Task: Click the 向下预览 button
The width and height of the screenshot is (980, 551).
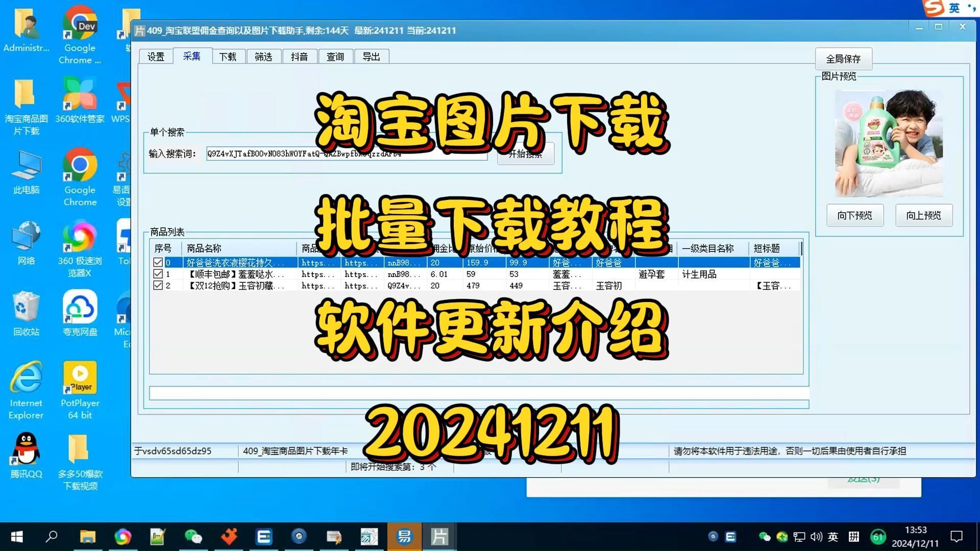Action: 855,215
